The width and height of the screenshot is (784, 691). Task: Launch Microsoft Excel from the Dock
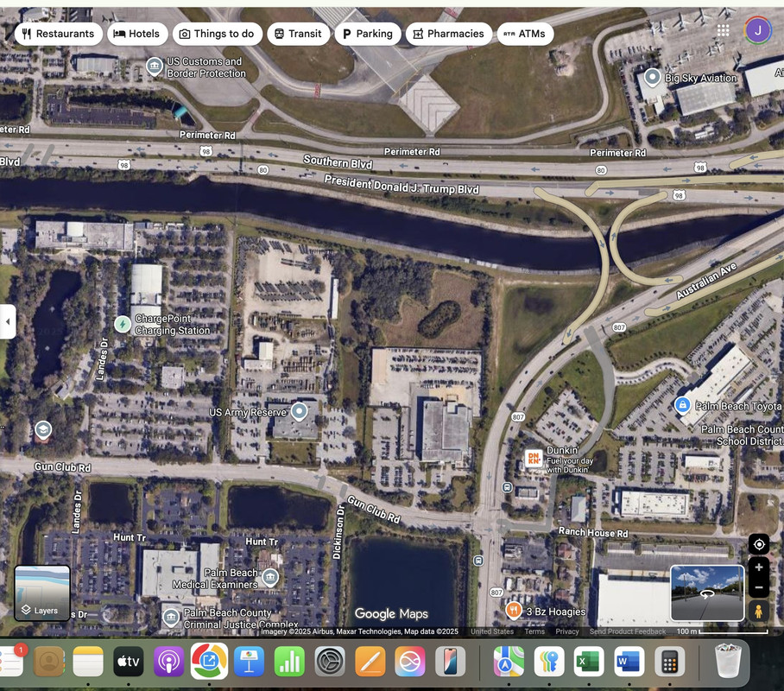[x=589, y=662]
